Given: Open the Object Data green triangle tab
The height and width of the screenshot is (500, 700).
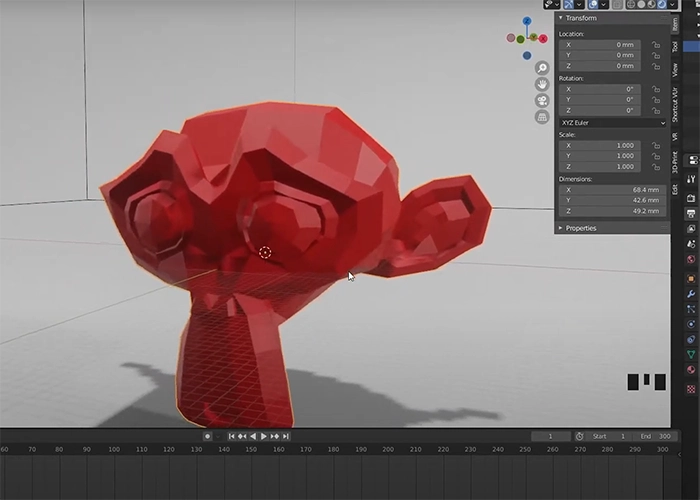Looking at the screenshot, I should (x=691, y=355).
